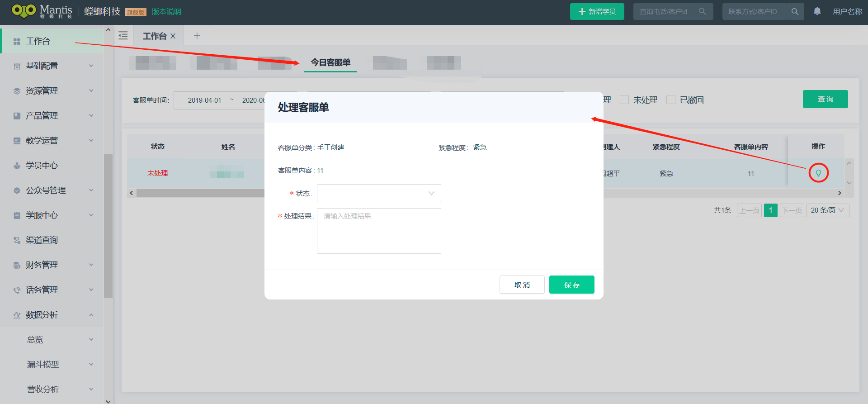
Task: Click the 产品管理 sidebar icon
Action: 17,116
